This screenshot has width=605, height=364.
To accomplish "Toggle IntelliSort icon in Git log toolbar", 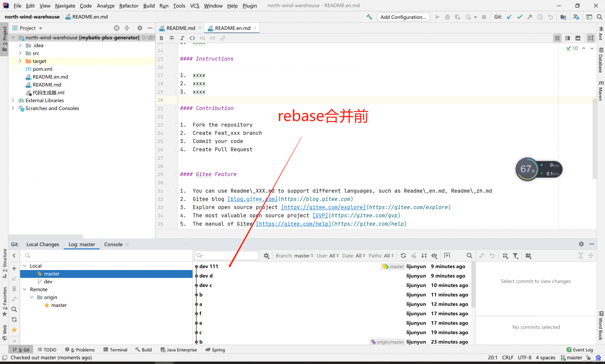I will 424,255.
